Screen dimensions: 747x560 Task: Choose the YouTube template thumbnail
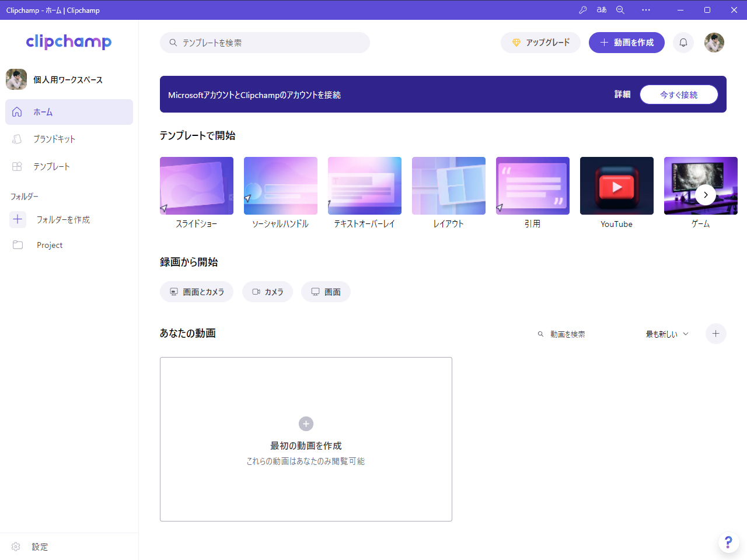pos(616,185)
